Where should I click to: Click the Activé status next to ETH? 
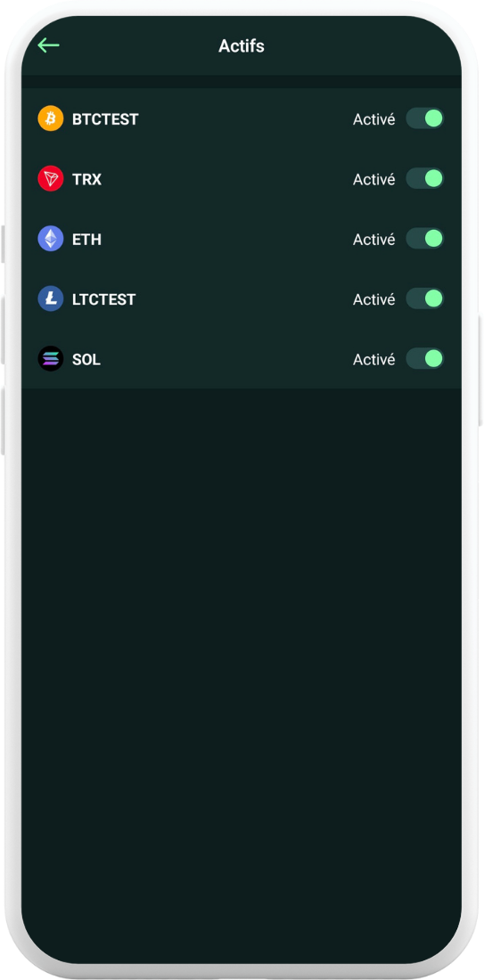(x=374, y=240)
